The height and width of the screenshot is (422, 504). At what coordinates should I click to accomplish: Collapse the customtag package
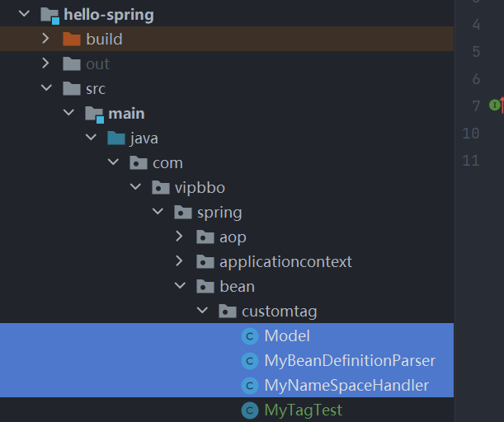pyautogui.click(x=202, y=312)
